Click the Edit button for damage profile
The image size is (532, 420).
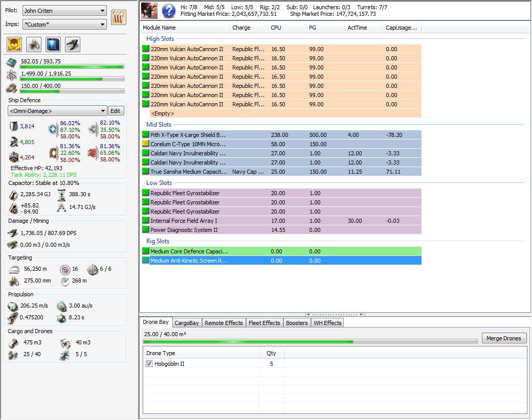[x=116, y=111]
